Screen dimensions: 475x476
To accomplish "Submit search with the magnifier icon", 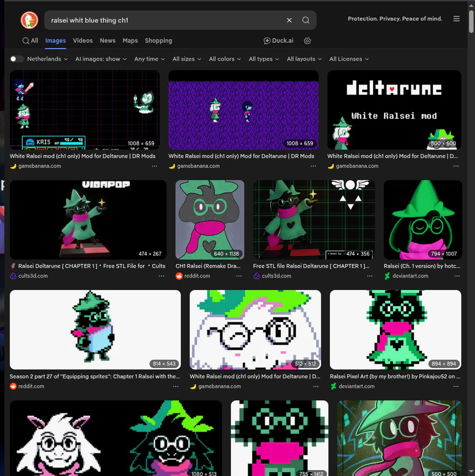I will click(306, 20).
